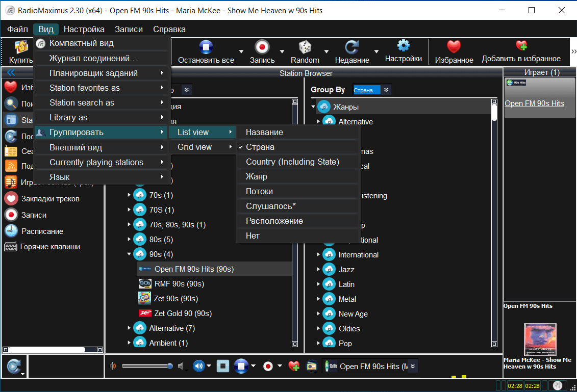This screenshot has height=392, width=577.
Task: Toggle mute with gray speaker icon
Action: [x=181, y=366]
